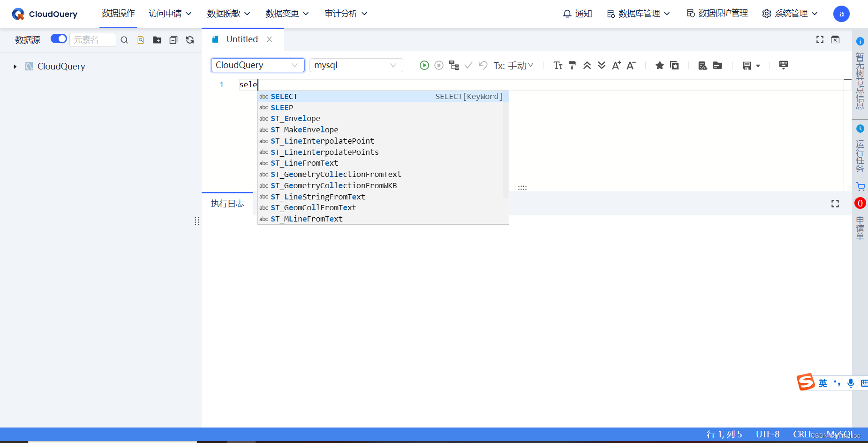Expand the save options arrow
Image resolution: width=868 pixels, height=443 pixels.
tap(758, 66)
